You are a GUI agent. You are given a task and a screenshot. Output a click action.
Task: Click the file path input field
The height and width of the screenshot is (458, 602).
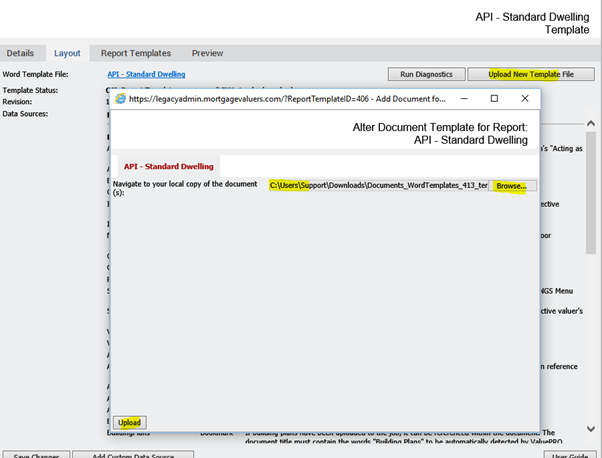pyautogui.click(x=378, y=185)
